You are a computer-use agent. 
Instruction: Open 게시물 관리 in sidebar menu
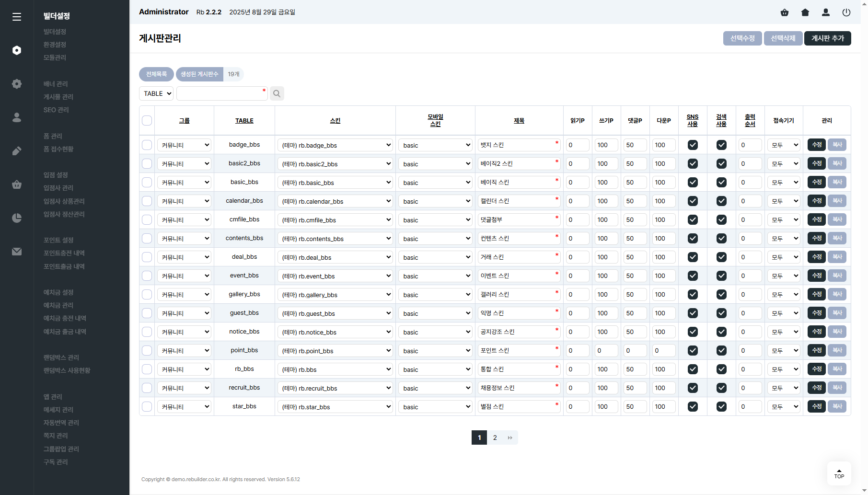click(x=58, y=97)
